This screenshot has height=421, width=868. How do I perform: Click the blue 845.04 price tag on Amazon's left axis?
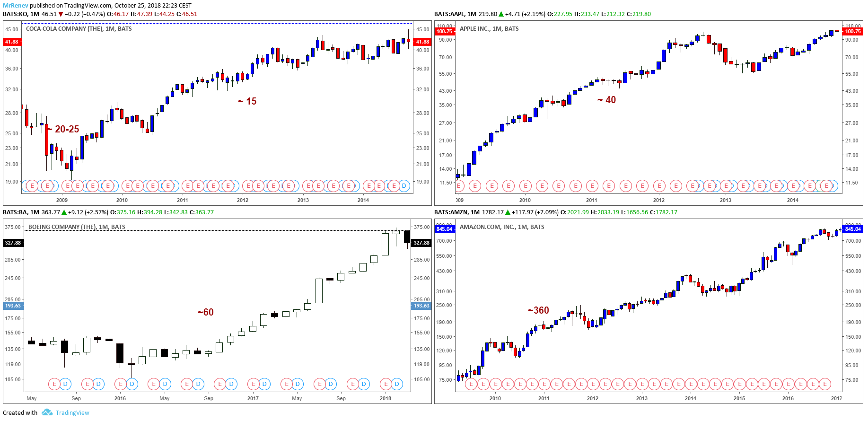tap(444, 229)
